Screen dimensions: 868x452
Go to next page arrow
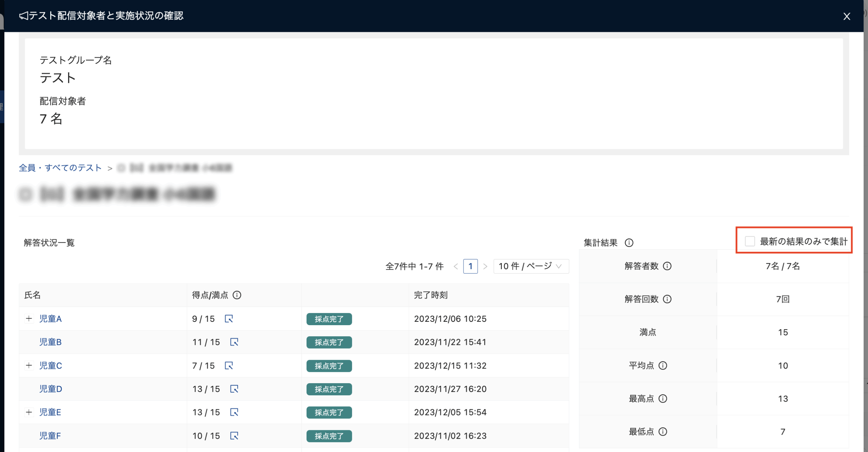(x=485, y=267)
